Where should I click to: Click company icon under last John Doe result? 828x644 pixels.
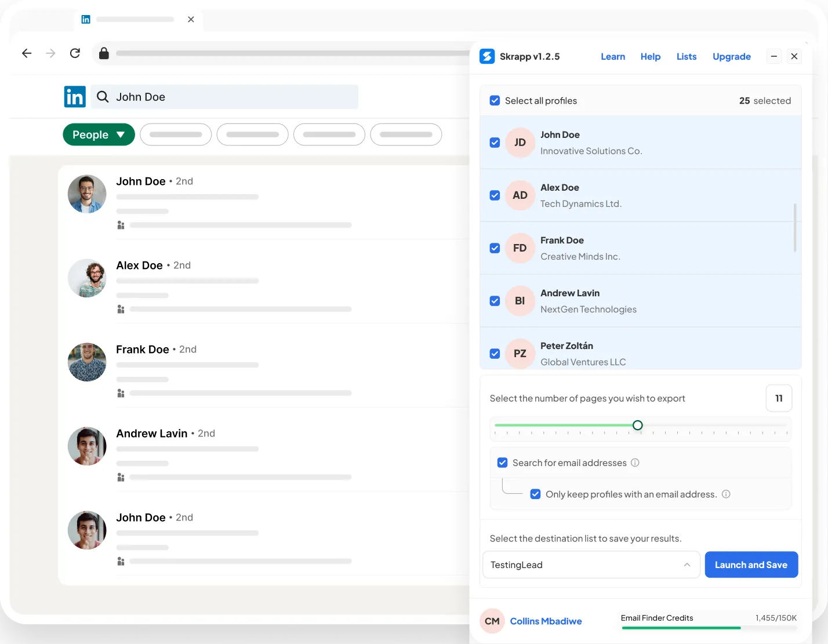pos(121,561)
